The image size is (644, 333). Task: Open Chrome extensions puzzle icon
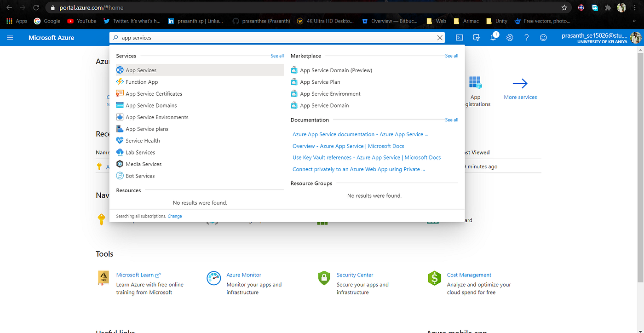click(608, 7)
